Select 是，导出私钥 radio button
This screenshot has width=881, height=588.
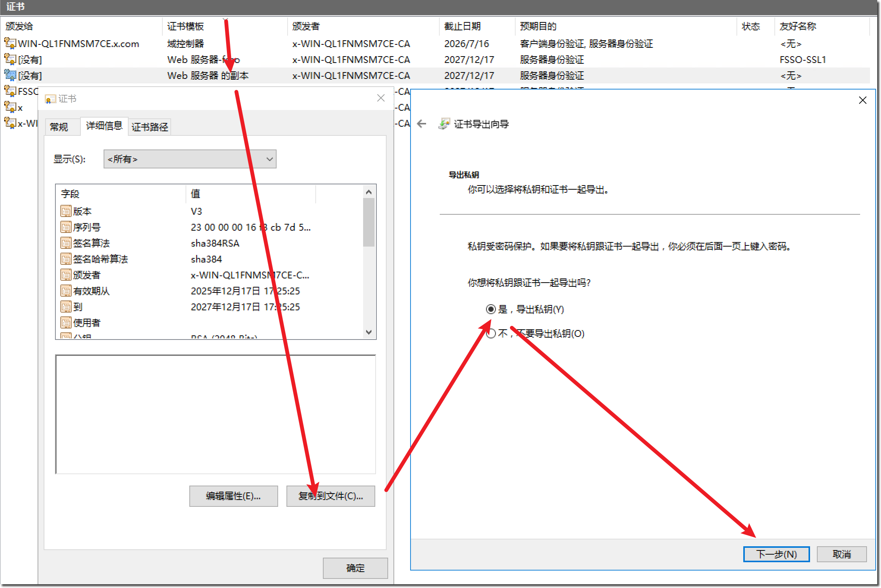coord(491,309)
